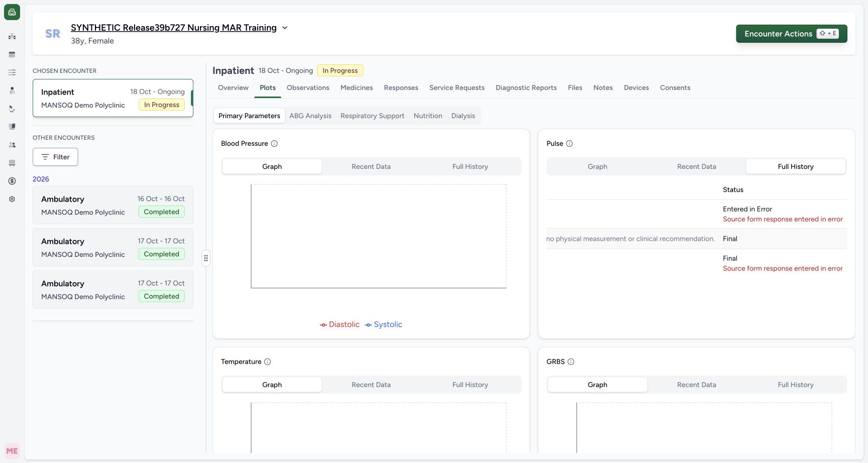Screen dimensions: 868x463
Task: Switch Pulse view to Graph
Action: [598, 167]
